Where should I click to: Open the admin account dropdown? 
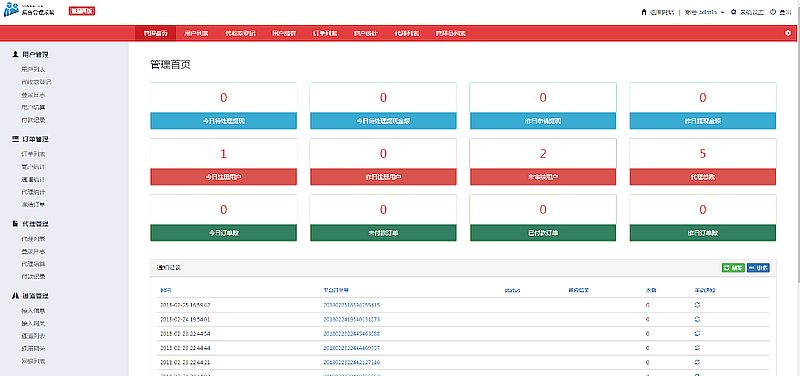(x=705, y=12)
